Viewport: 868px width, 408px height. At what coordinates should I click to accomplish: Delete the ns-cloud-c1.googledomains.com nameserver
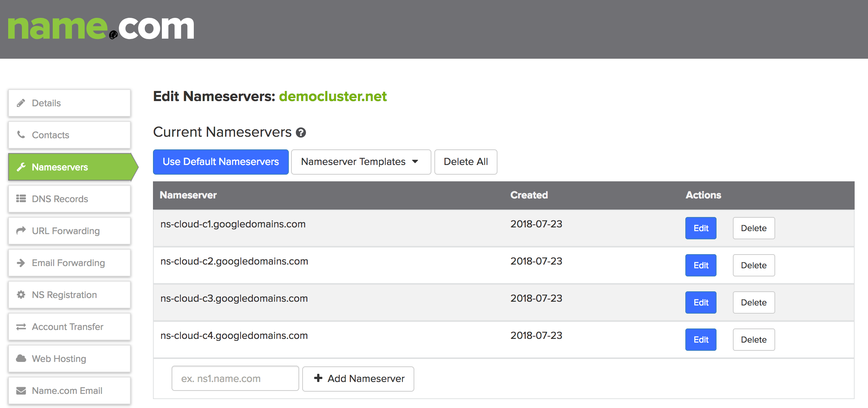pos(754,228)
